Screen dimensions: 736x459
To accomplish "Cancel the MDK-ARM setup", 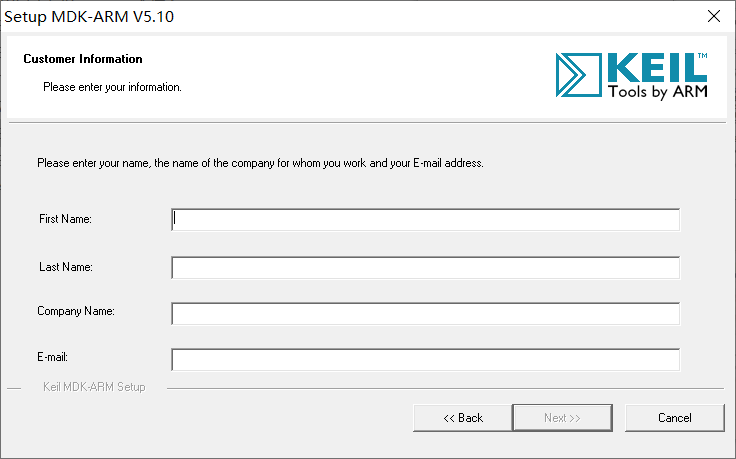I will (x=674, y=418).
